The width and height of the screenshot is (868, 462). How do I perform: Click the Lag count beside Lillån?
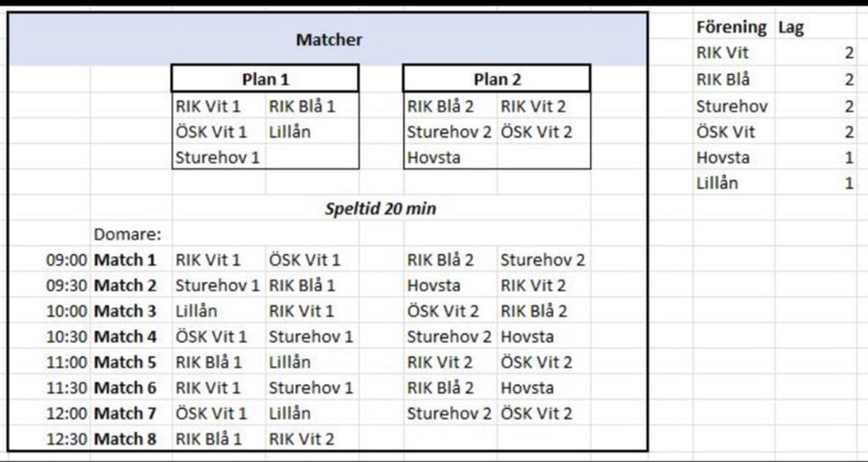(x=848, y=184)
